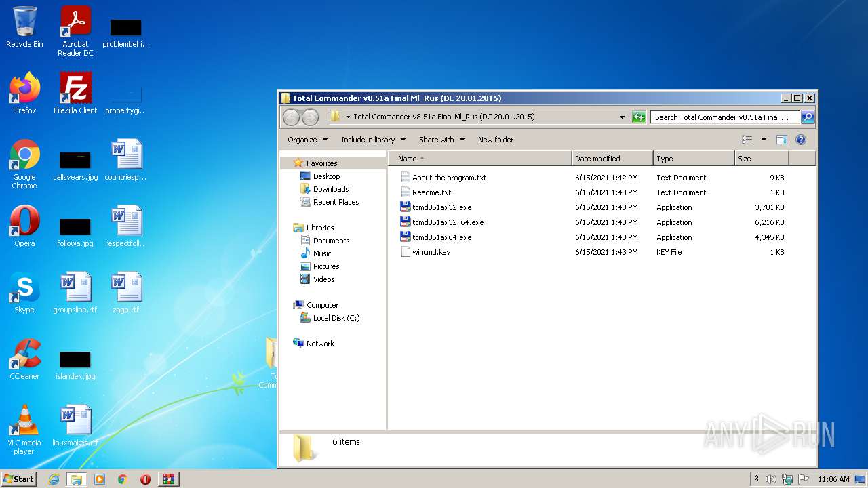This screenshot has width=868, height=488.
Task: Sort by Name column header
Action: pos(480,159)
